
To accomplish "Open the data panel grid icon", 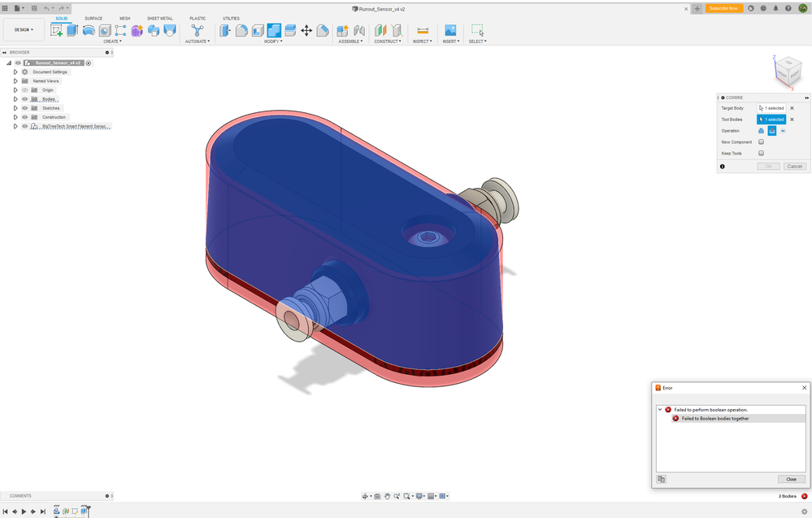I will coord(5,8).
